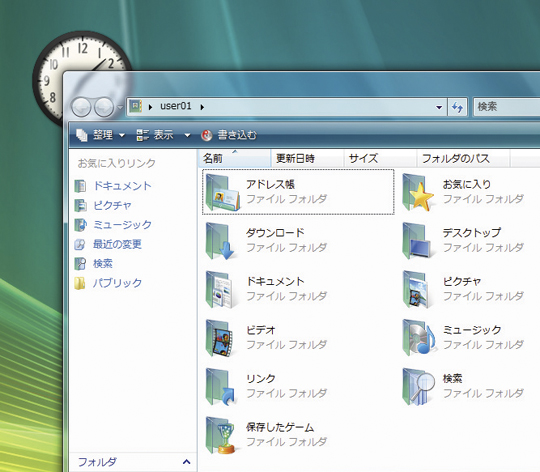Open recent pages dropdown beside navigation buttons
The image size is (540, 472).
[x=120, y=107]
